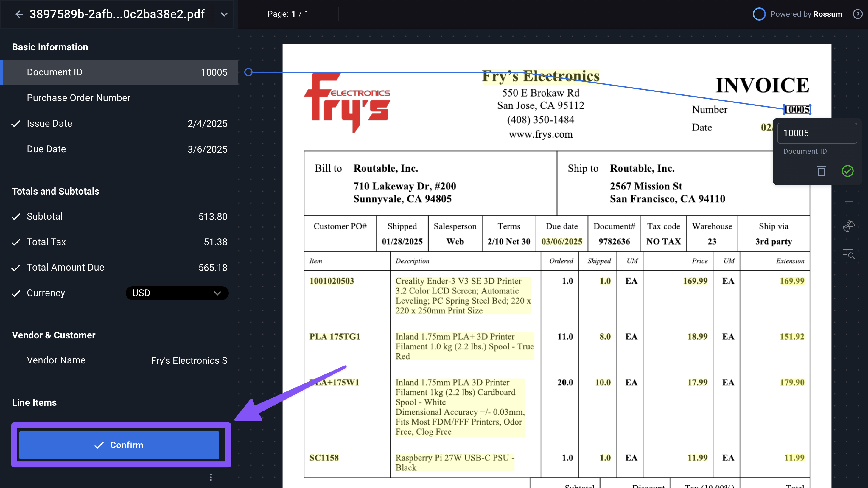
Task: Click the PLA 175TG1 item code
Action: tap(335, 337)
